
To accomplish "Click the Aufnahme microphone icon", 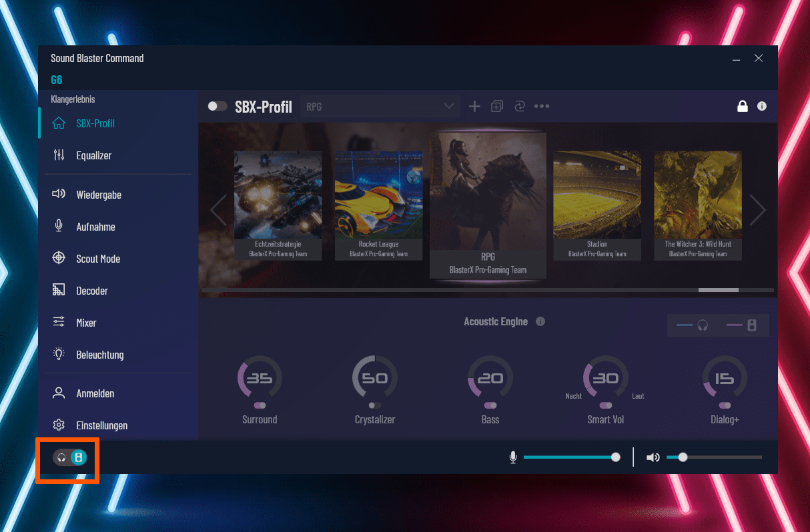I will click(59, 226).
